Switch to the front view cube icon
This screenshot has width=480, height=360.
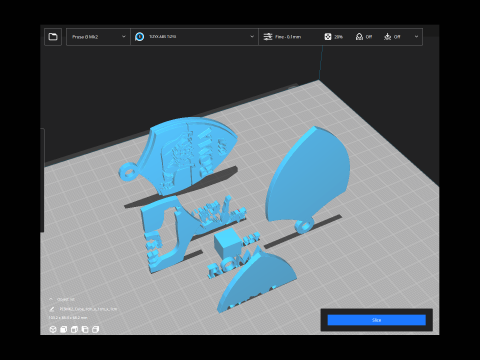(x=63, y=329)
